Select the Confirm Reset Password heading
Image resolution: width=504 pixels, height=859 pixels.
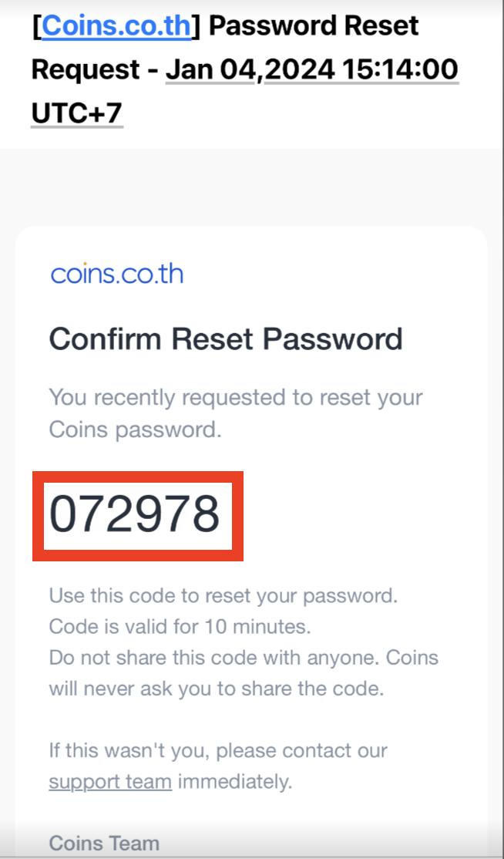click(226, 339)
